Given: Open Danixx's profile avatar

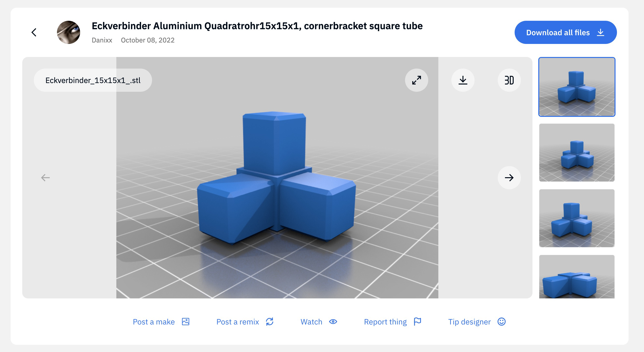Looking at the screenshot, I should [69, 32].
